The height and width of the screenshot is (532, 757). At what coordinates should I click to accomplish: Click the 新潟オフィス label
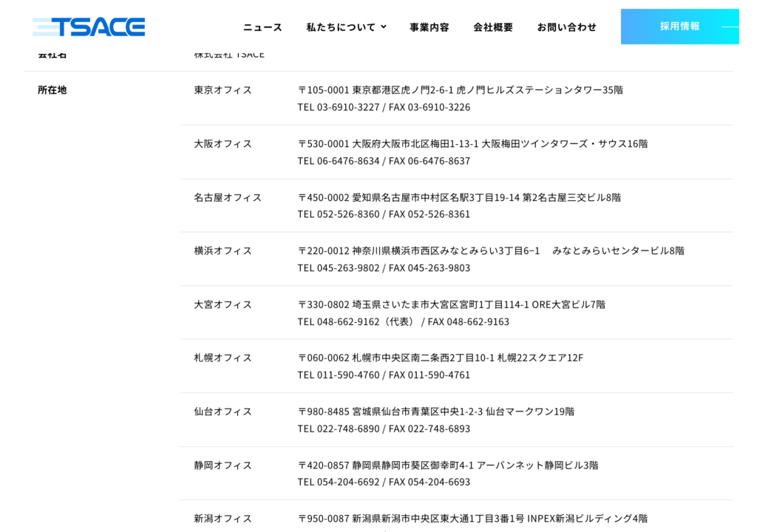[223, 519]
